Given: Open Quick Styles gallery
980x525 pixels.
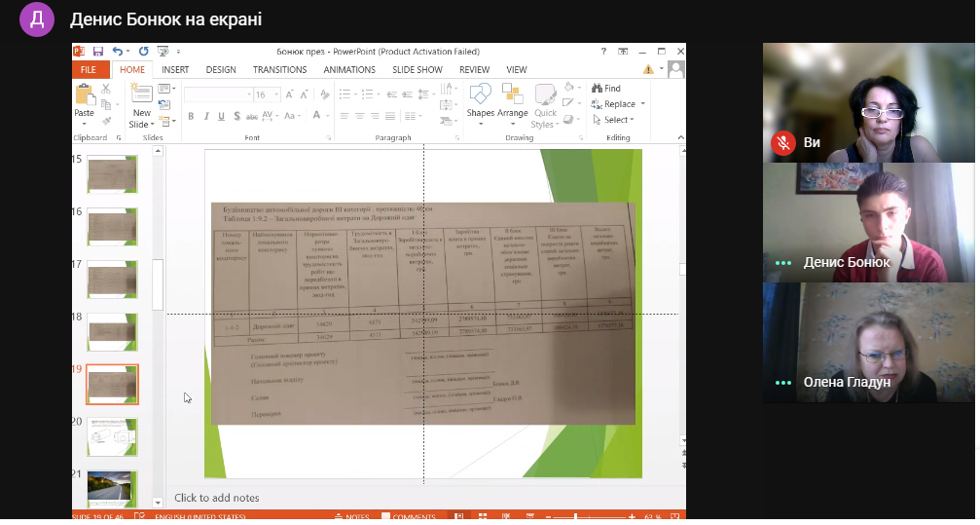Looking at the screenshot, I should tap(545, 105).
